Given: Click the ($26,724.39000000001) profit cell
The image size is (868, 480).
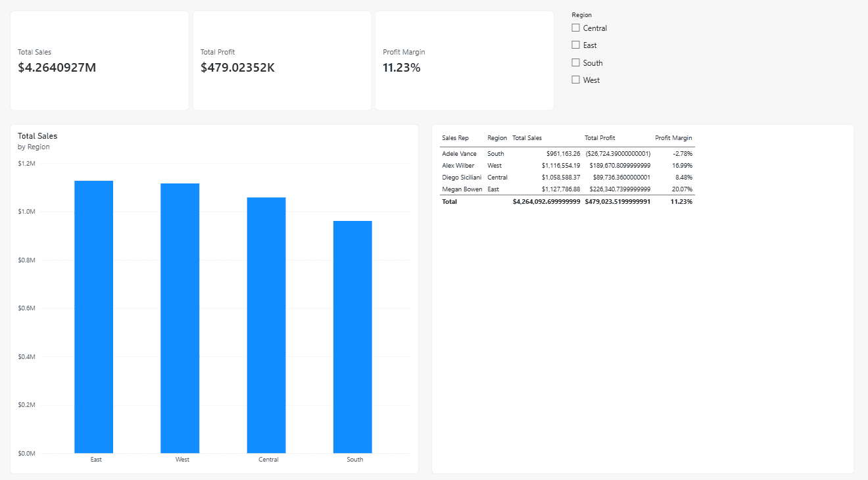Looking at the screenshot, I should 617,154.
